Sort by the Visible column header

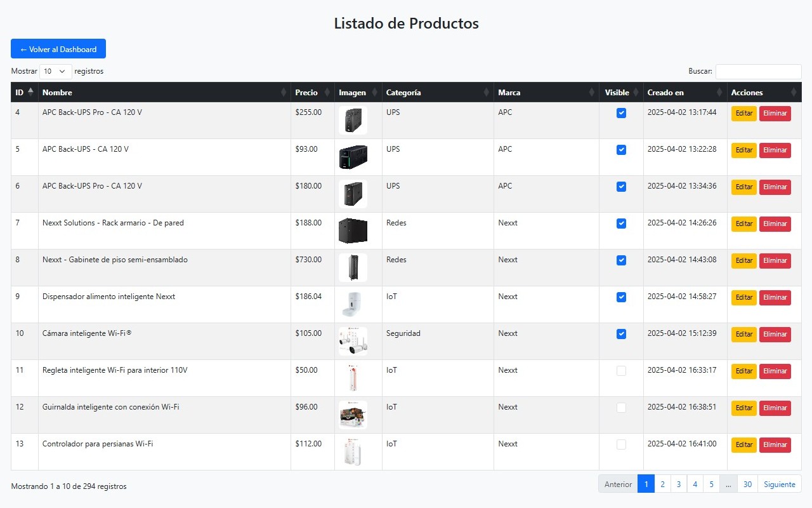point(621,92)
